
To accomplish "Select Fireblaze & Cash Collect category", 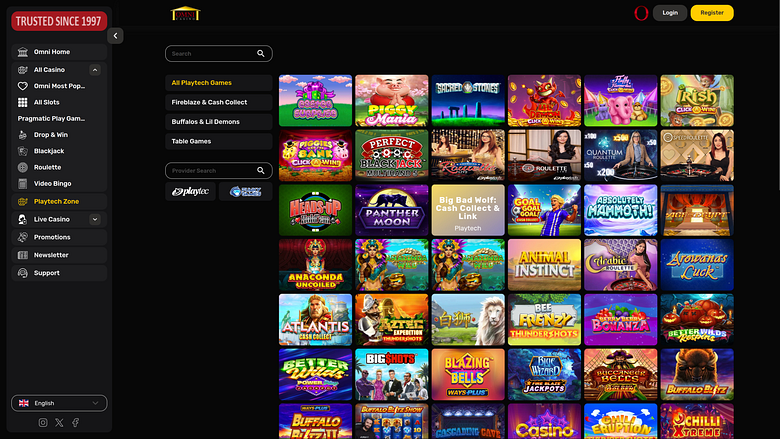I will [x=219, y=102].
